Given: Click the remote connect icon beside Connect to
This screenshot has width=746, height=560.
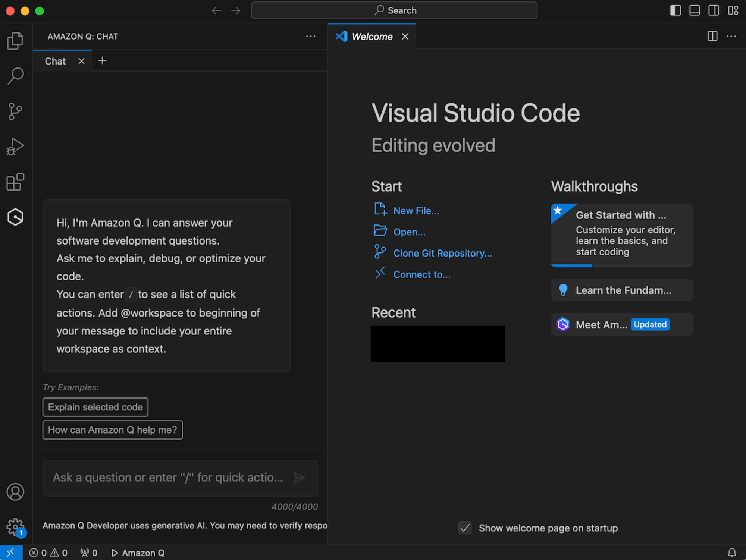Looking at the screenshot, I should click(x=380, y=273).
